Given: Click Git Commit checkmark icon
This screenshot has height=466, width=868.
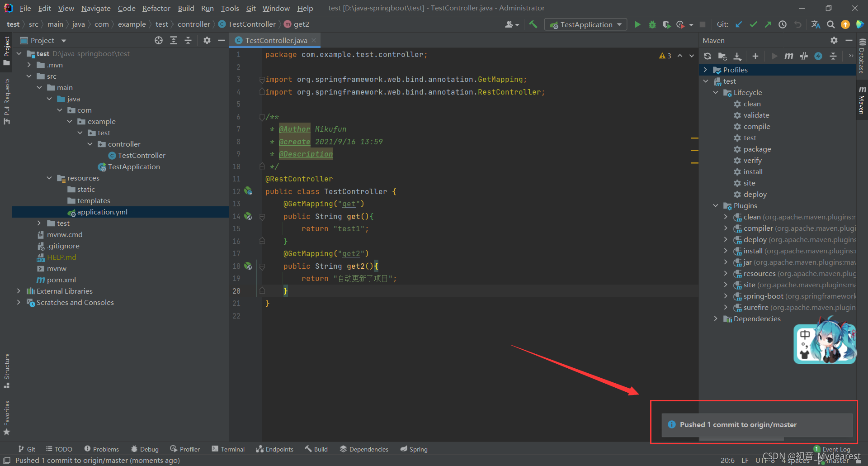Looking at the screenshot, I should [x=753, y=24].
